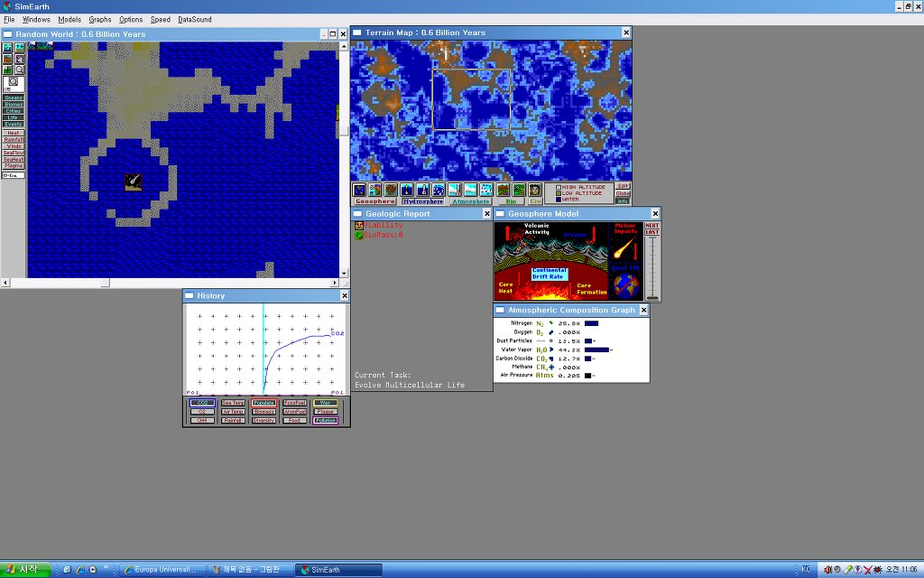
Task: Click Continental Drift Rate label
Action: tap(550, 274)
